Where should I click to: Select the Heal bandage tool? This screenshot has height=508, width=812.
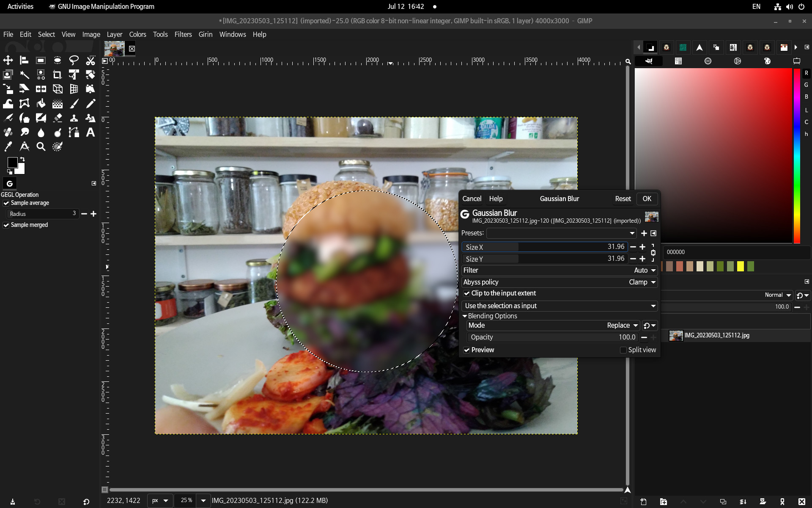point(8,133)
